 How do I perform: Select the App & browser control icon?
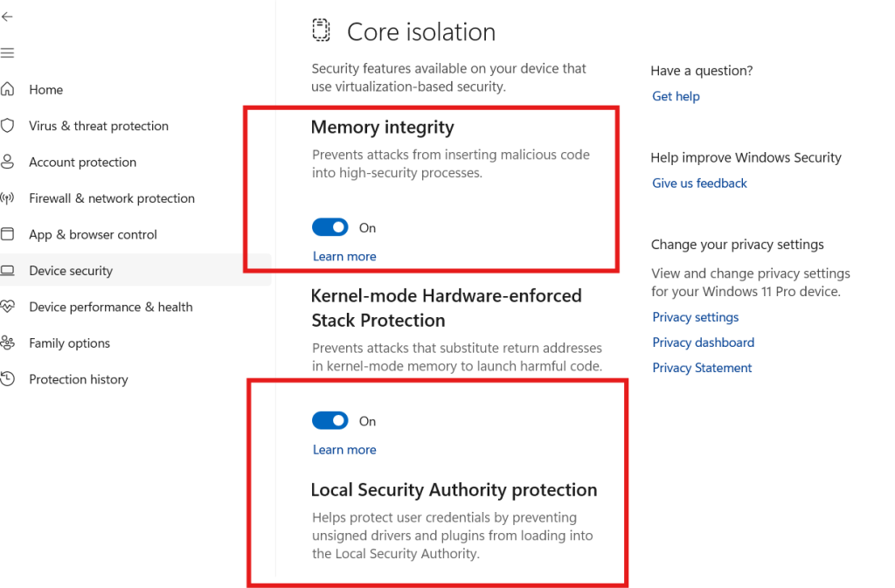pos(11,234)
